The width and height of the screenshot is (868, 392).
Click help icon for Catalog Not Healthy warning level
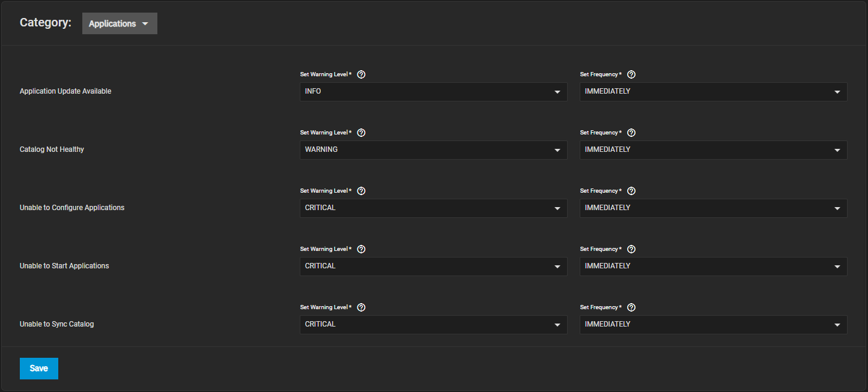coord(361,133)
